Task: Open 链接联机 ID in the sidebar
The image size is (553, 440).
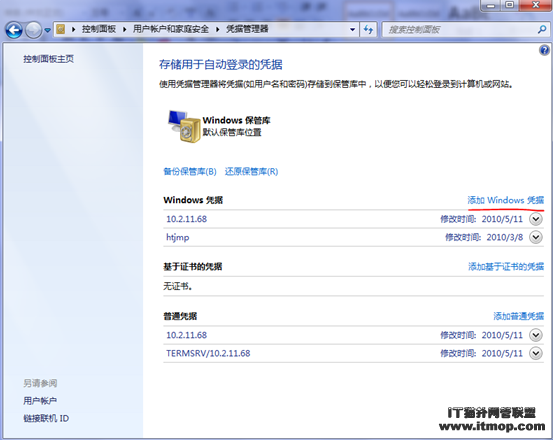Action: tap(46, 418)
